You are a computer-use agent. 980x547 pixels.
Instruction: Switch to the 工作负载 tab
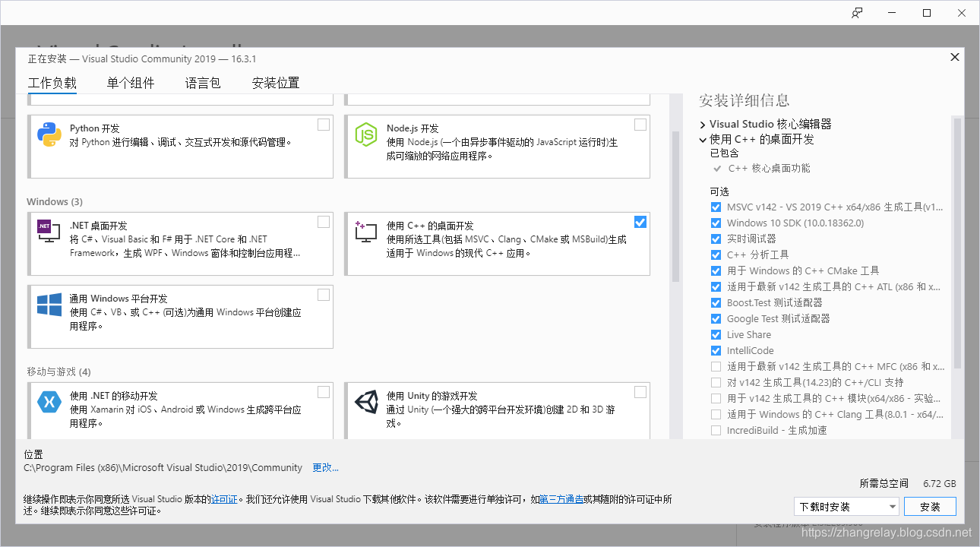point(52,84)
